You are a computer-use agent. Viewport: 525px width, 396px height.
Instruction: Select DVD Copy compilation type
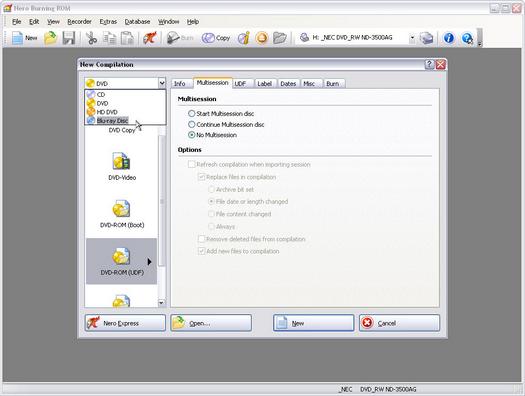coord(122,130)
